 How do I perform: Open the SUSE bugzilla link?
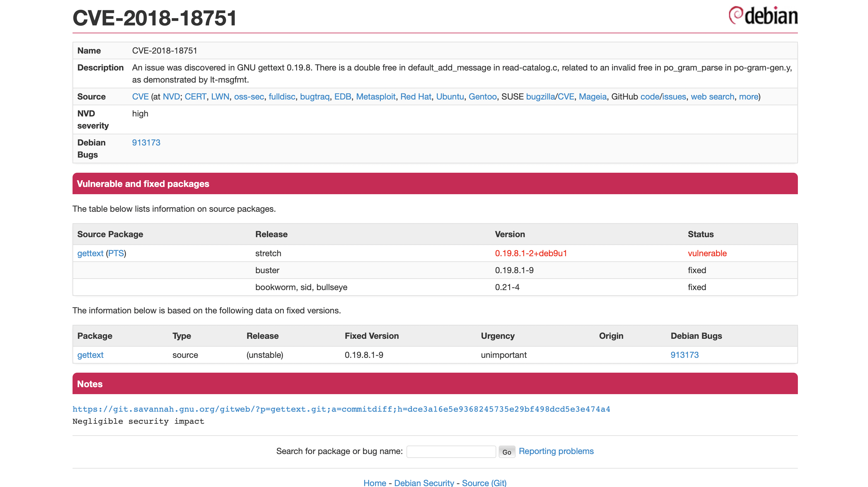tap(540, 97)
